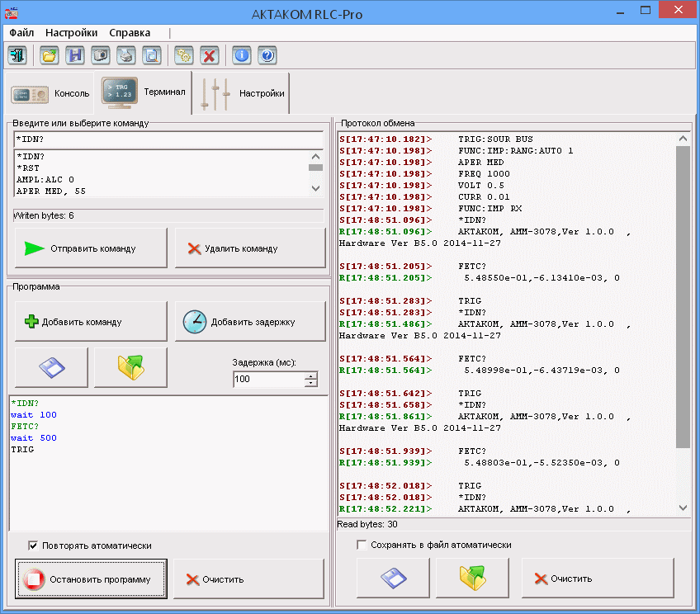
Task: Click log line TRIG:SOUR BUS
Action: (495, 139)
